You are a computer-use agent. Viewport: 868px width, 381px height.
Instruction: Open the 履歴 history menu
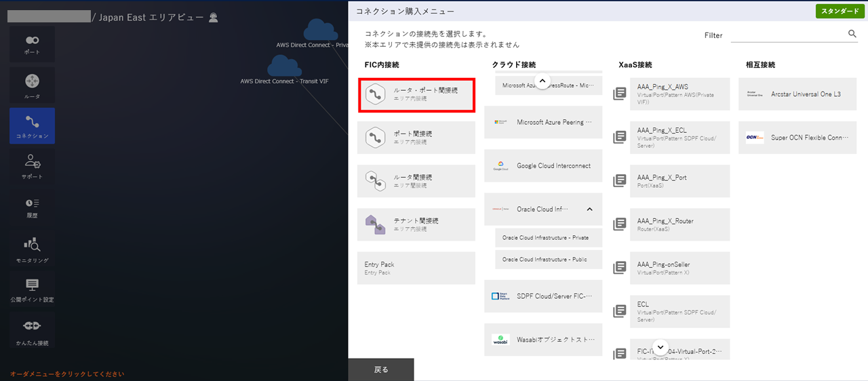(32, 208)
